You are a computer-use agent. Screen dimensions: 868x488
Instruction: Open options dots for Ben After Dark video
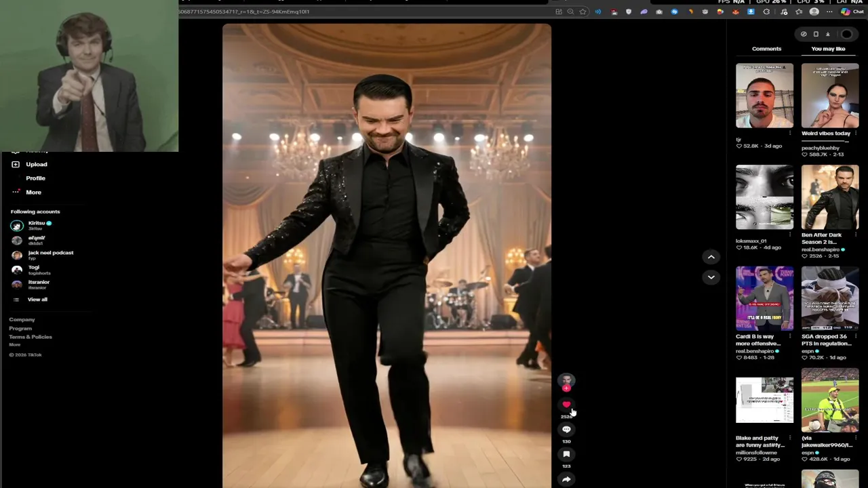856,235
